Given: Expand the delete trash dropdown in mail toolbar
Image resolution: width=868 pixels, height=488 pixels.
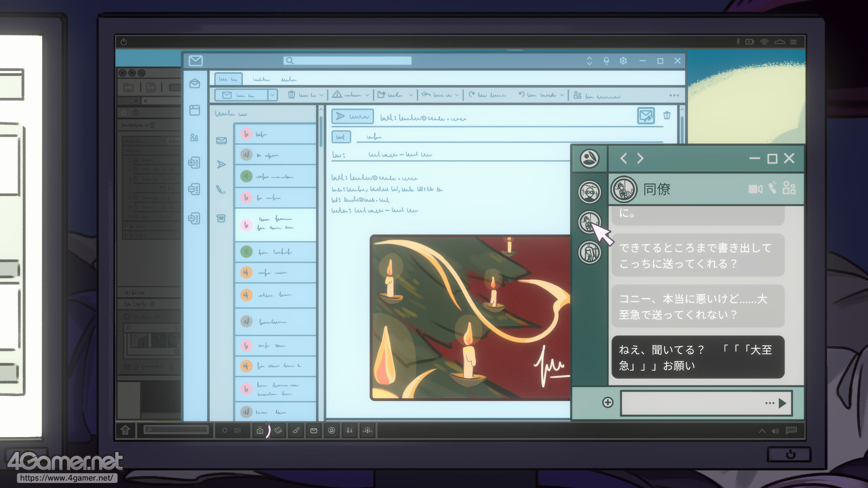Looking at the screenshot, I should pyautogui.click(x=321, y=95).
